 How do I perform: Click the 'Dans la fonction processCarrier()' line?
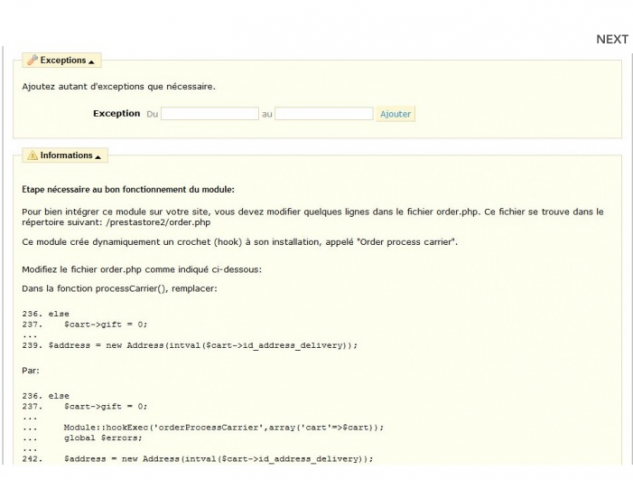(x=119, y=289)
